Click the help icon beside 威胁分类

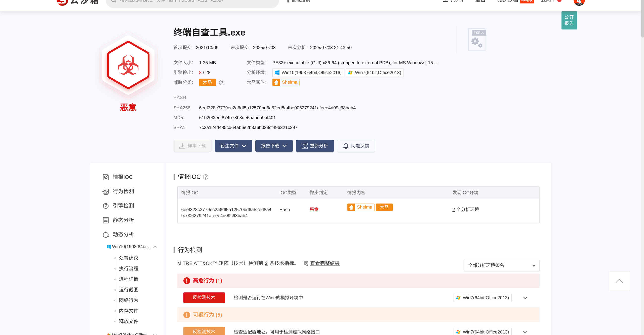[222, 82]
